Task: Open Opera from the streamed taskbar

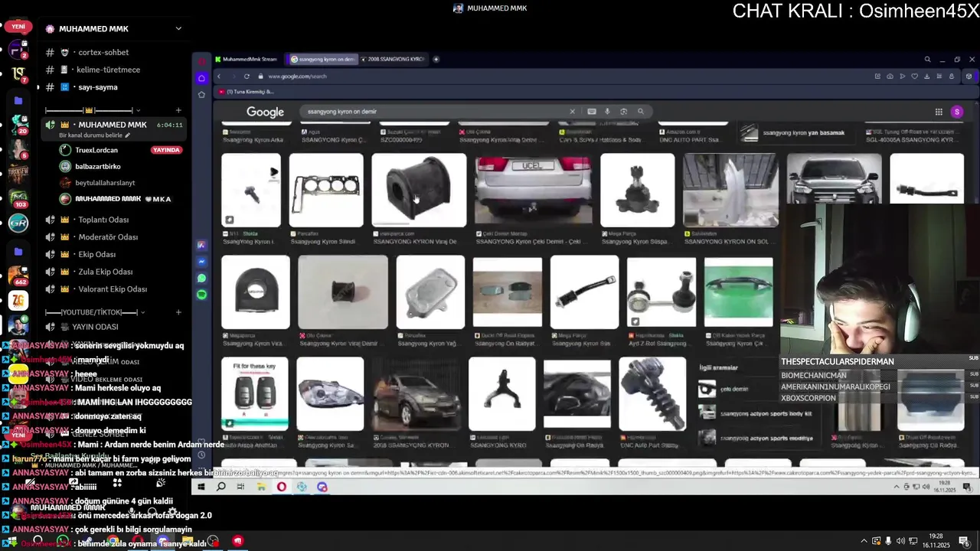Action: tap(282, 487)
